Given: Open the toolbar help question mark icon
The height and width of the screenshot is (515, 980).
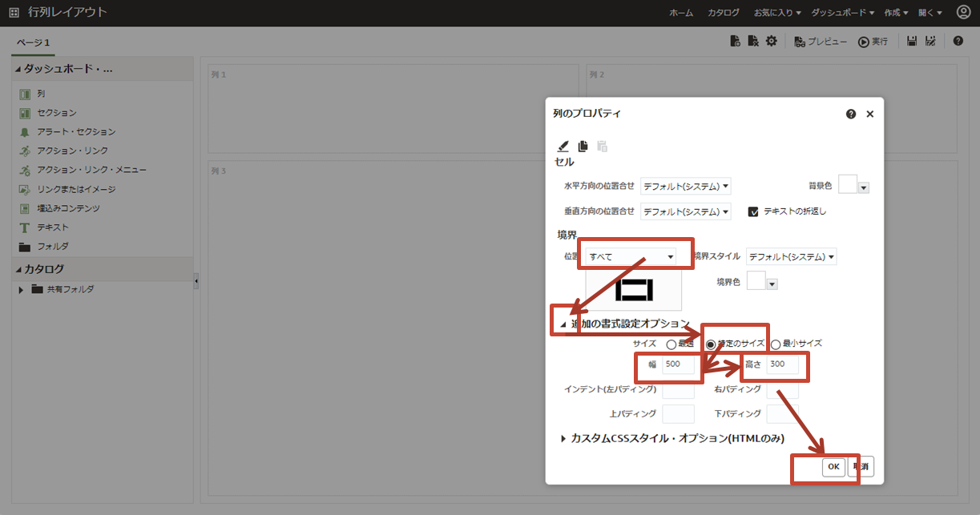Looking at the screenshot, I should point(958,41).
